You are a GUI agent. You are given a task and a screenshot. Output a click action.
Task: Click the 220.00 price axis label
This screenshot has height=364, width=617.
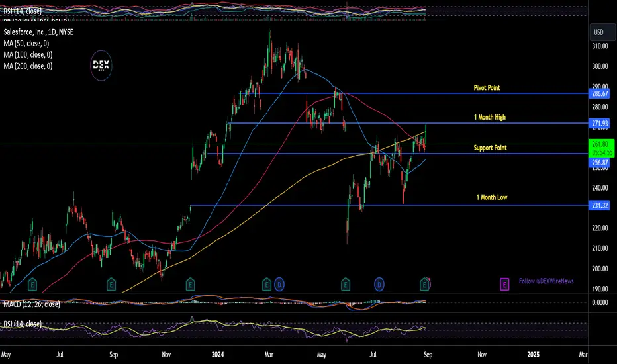[x=600, y=228]
